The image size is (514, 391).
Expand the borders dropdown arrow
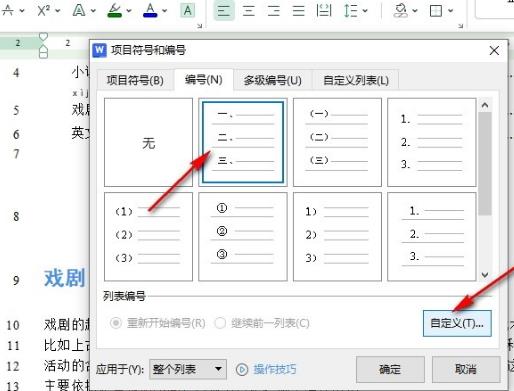click(450, 11)
